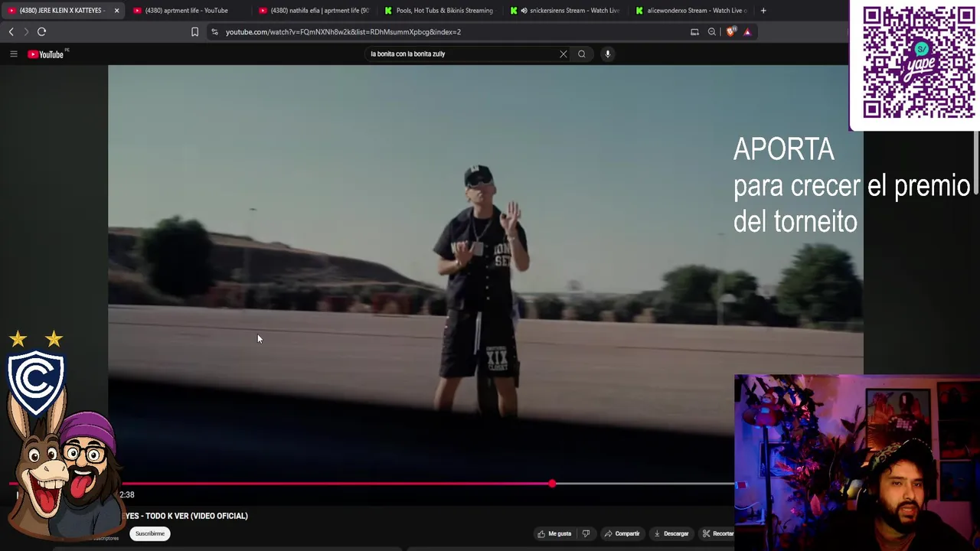Click the Suscribirme button

149,533
